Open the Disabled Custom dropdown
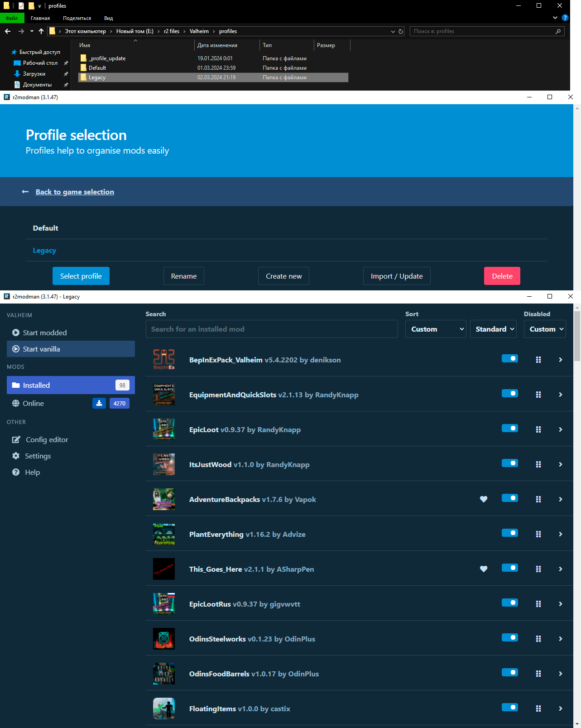 point(545,329)
